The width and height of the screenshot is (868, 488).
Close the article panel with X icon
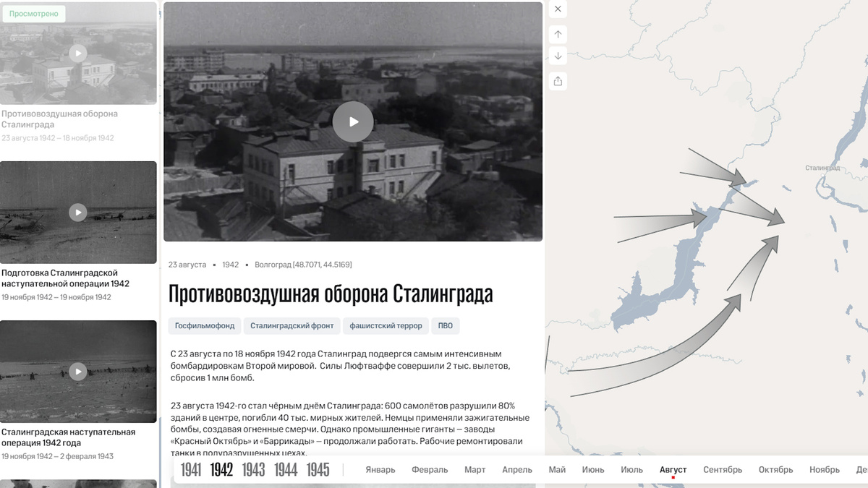click(558, 9)
